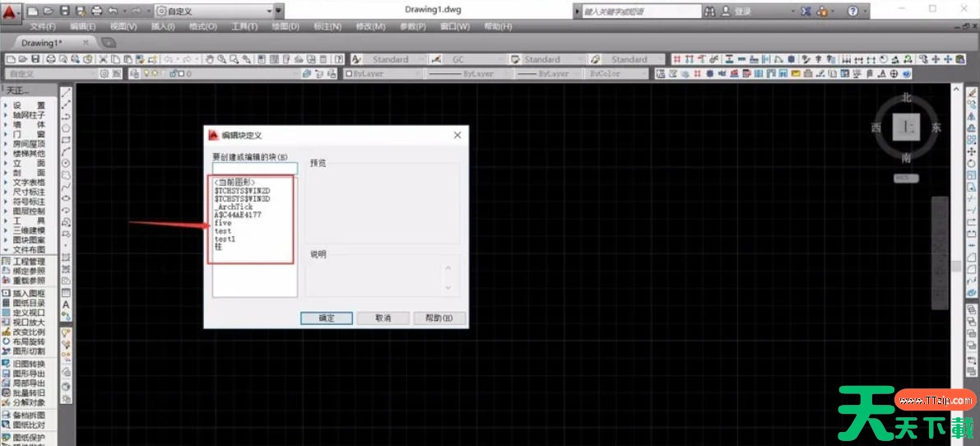Screen dimensions: 980x446
Task: Expand the 轴网柱子 item in Tangent panel
Action: pos(29,115)
